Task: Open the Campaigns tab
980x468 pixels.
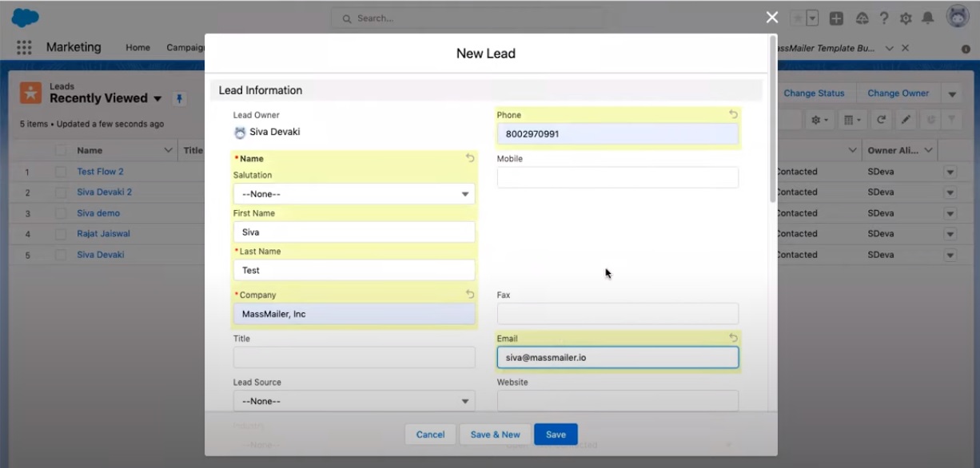Action: tap(185, 47)
